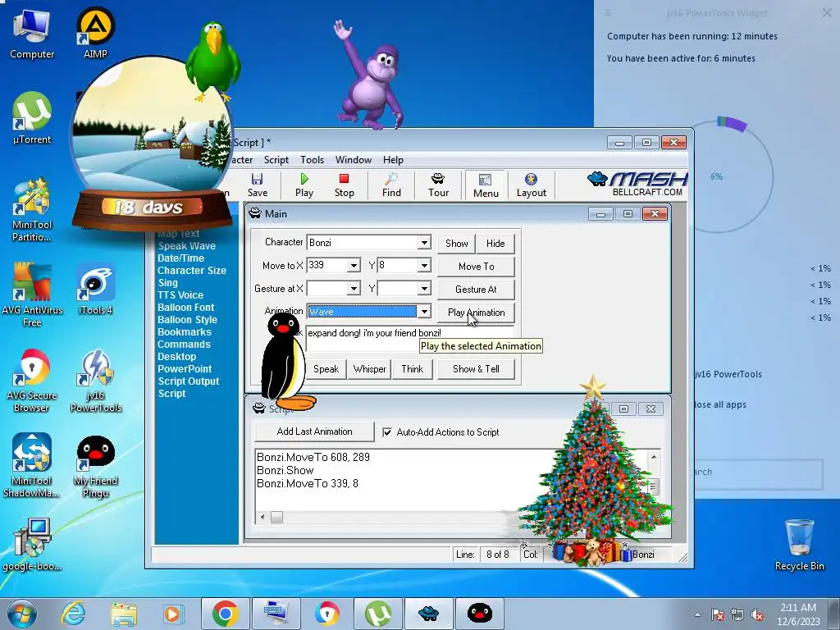Select Character Size in sidebar list
The width and height of the screenshot is (840, 630).
[192, 271]
